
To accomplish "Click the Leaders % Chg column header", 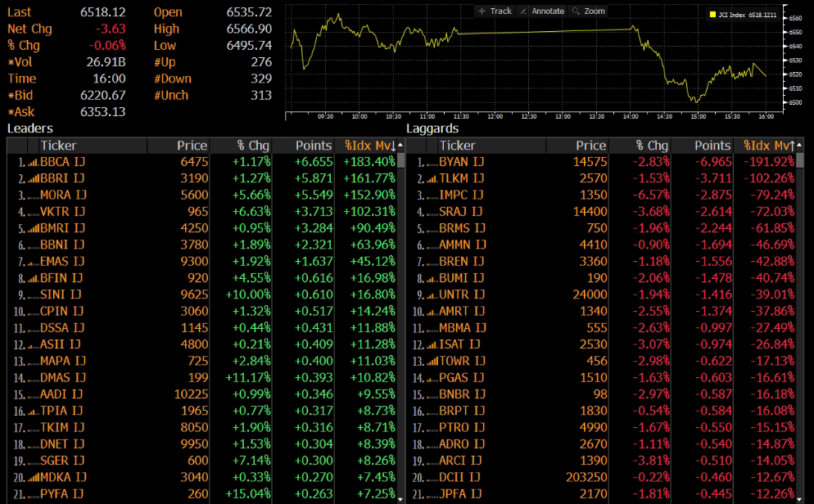I will [253, 146].
